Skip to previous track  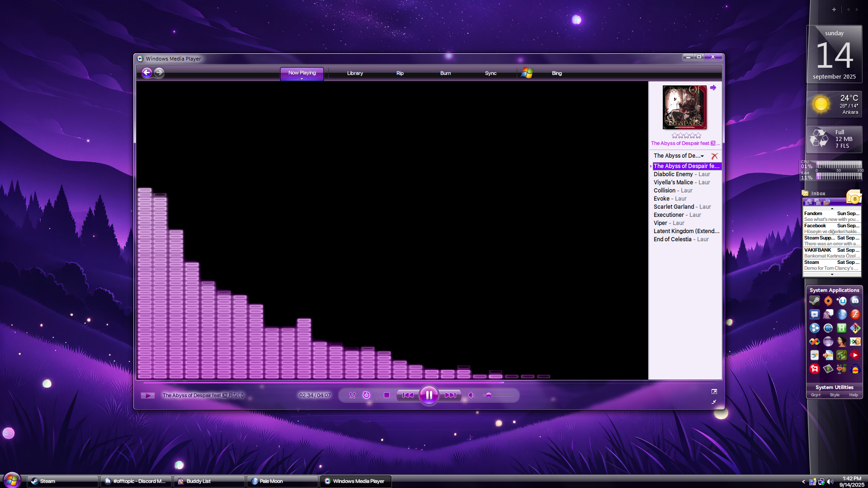408,395
